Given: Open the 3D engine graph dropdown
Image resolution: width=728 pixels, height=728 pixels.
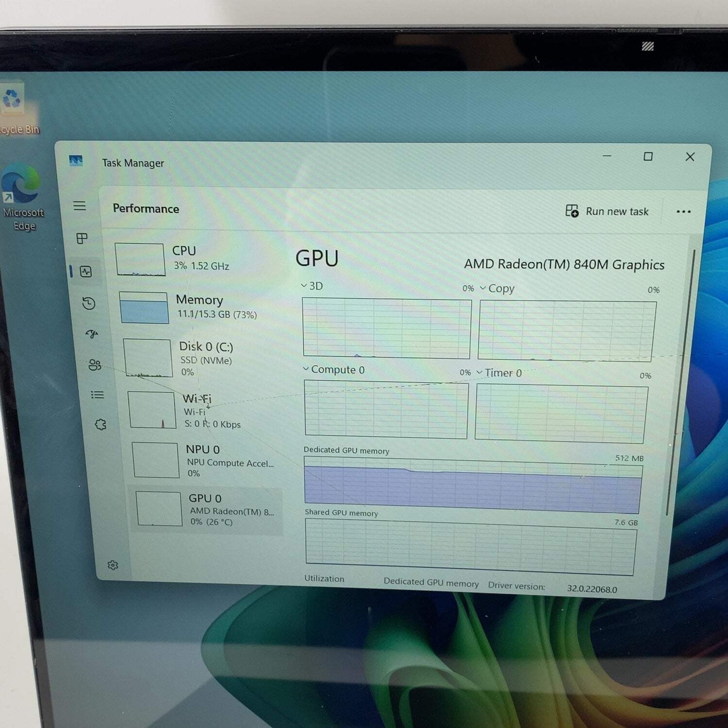Looking at the screenshot, I should pyautogui.click(x=312, y=286).
